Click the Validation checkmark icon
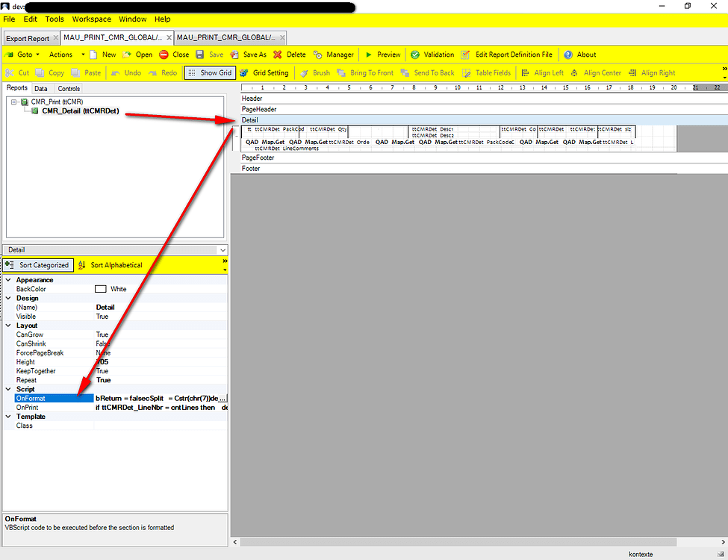This screenshot has width=728, height=560. point(415,55)
